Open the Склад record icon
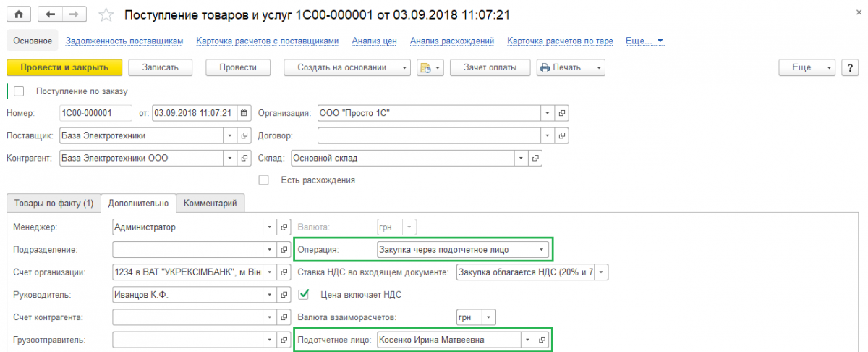 coord(535,158)
